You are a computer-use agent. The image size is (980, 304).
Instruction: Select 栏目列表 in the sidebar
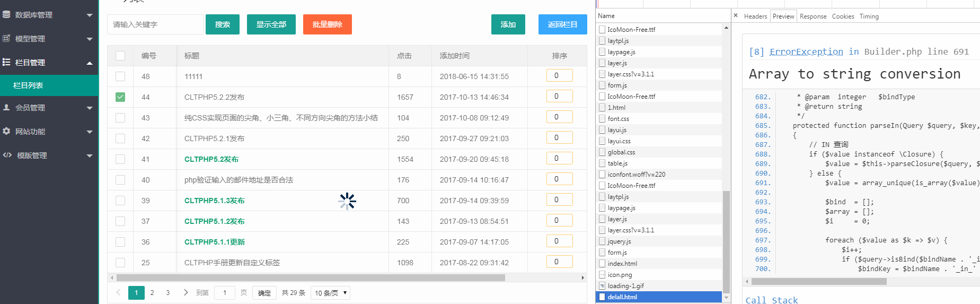pyautogui.click(x=49, y=85)
